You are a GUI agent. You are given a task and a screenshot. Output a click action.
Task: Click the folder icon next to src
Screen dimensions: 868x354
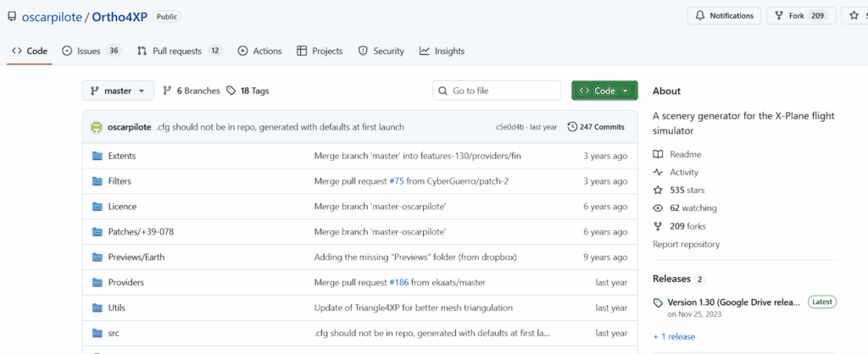pyautogui.click(x=98, y=333)
